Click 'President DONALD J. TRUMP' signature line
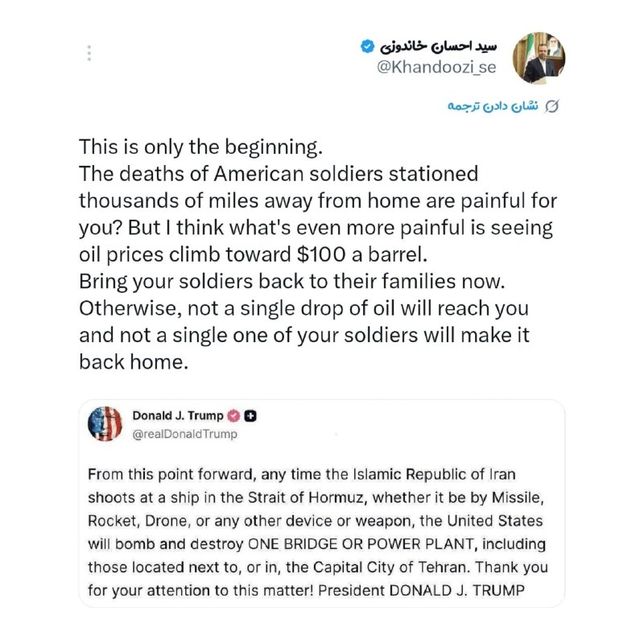 (421, 590)
